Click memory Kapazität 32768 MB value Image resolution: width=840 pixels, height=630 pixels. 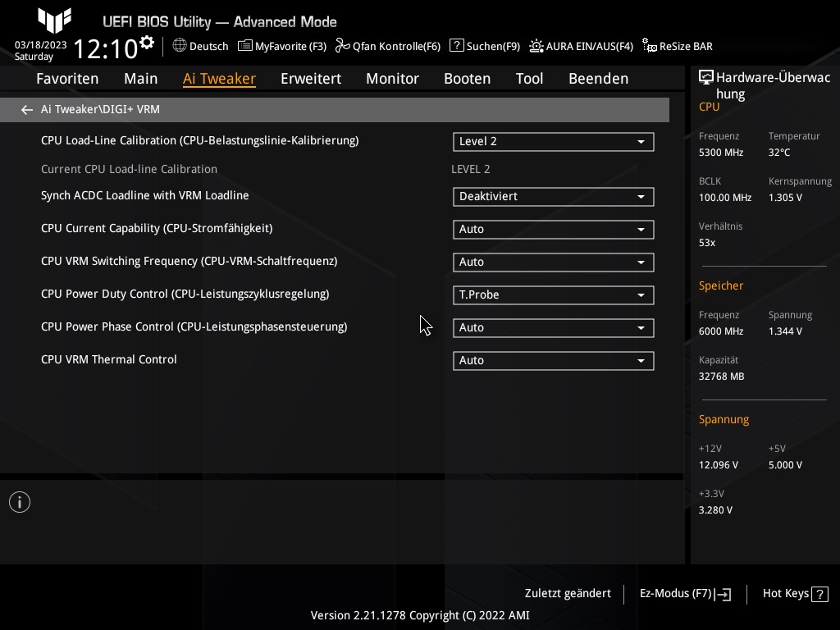click(722, 377)
